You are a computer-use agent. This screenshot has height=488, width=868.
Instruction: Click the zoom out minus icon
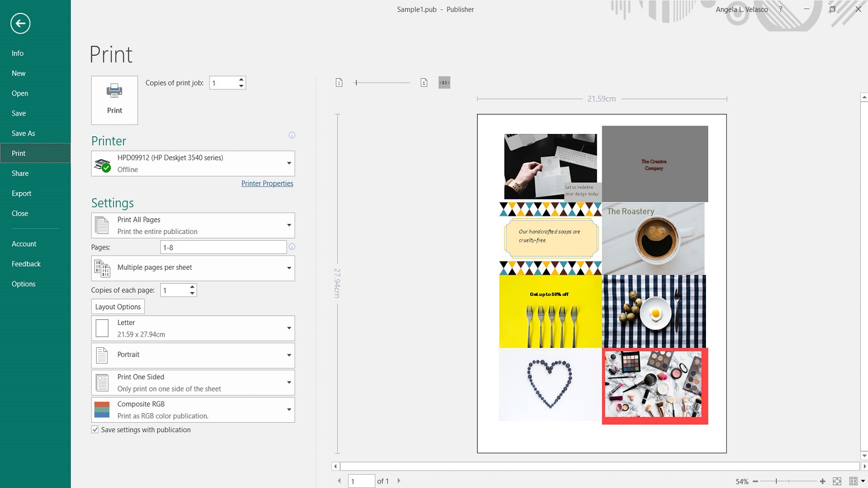tap(755, 481)
